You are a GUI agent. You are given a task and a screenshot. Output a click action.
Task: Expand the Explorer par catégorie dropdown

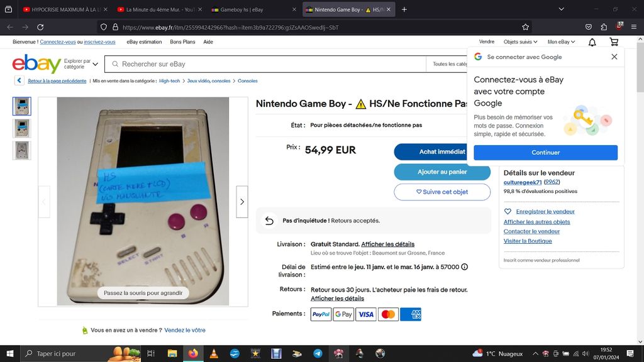click(81, 64)
